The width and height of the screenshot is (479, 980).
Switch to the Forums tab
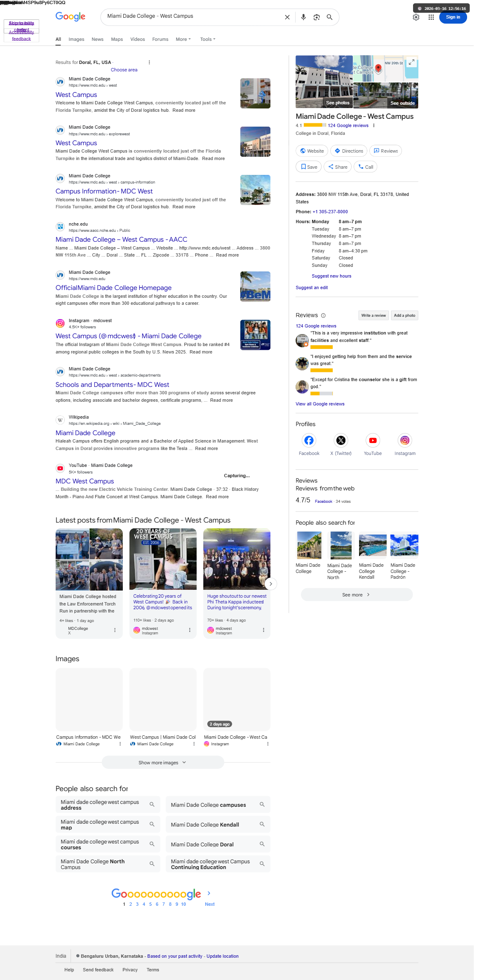click(x=160, y=39)
